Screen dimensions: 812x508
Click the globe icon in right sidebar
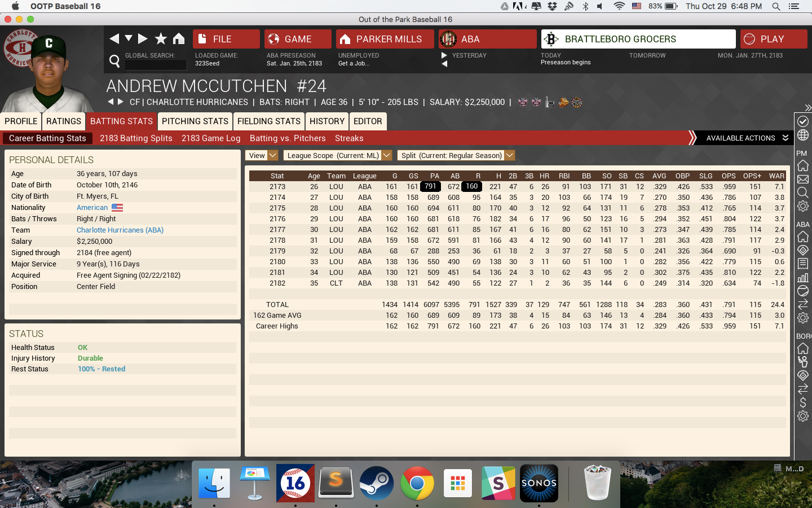pos(803,135)
